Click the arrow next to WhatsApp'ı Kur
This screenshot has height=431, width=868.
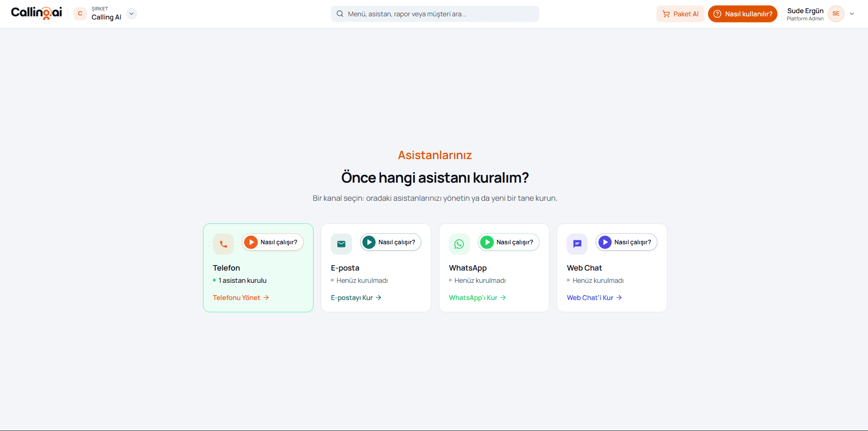(503, 298)
